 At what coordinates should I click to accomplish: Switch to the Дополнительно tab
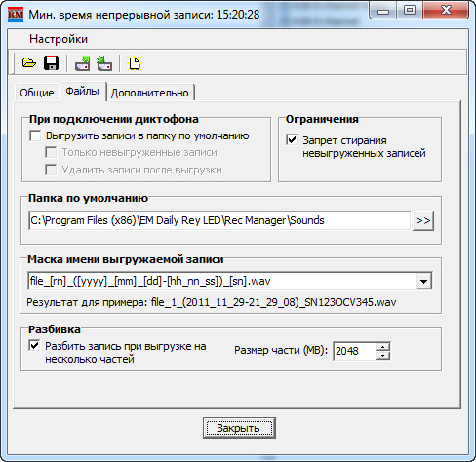(150, 93)
